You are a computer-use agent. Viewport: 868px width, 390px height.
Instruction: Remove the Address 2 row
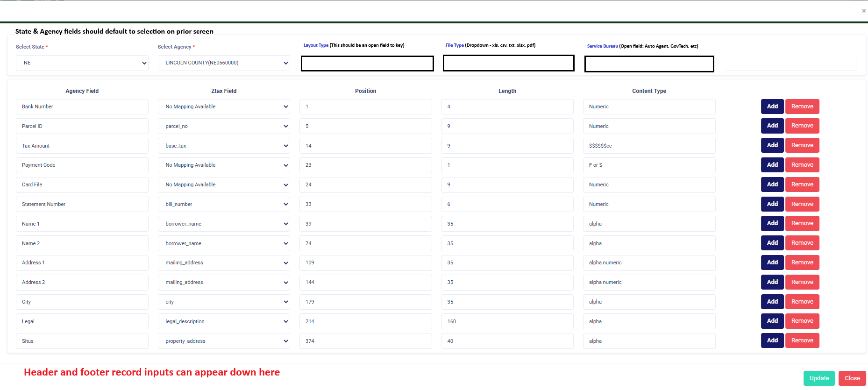(x=802, y=282)
